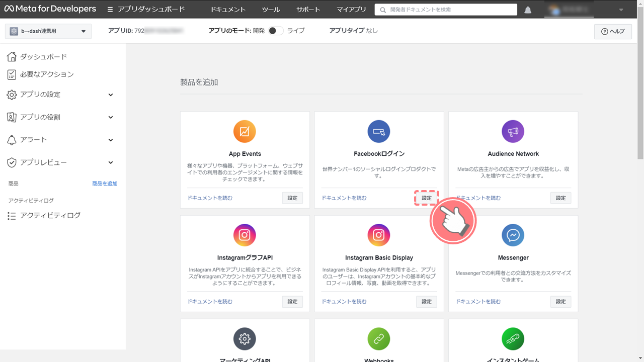This screenshot has width=644, height=362.
Task: Click the ダッシュボード home icon
Action: pyautogui.click(x=12, y=57)
